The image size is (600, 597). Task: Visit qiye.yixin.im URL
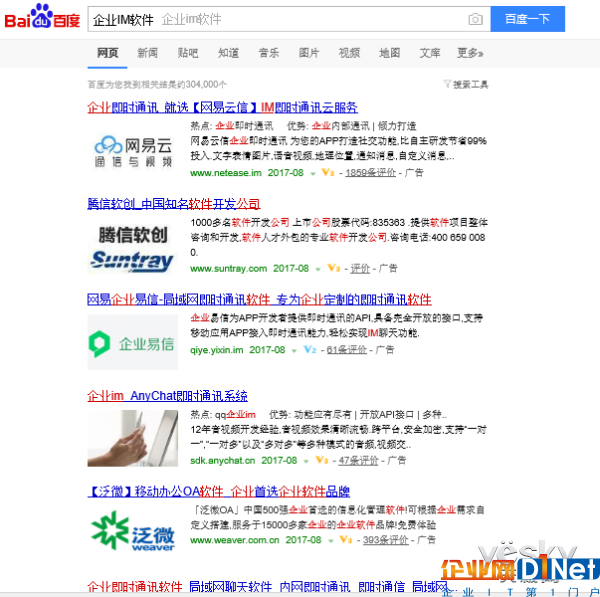[x=217, y=350]
